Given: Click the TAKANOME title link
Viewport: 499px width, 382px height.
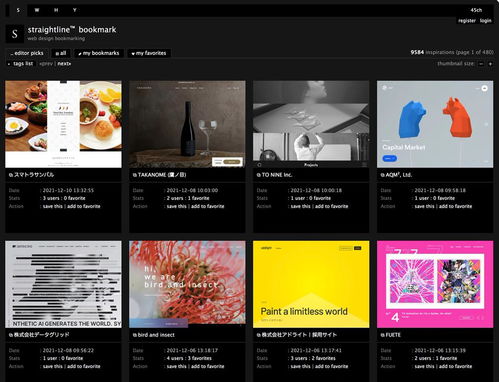Looking at the screenshot, I should (x=162, y=175).
